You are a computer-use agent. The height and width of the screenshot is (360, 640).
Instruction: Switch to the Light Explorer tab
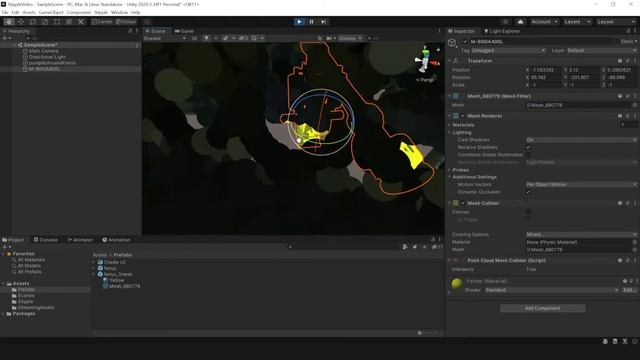click(x=502, y=31)
